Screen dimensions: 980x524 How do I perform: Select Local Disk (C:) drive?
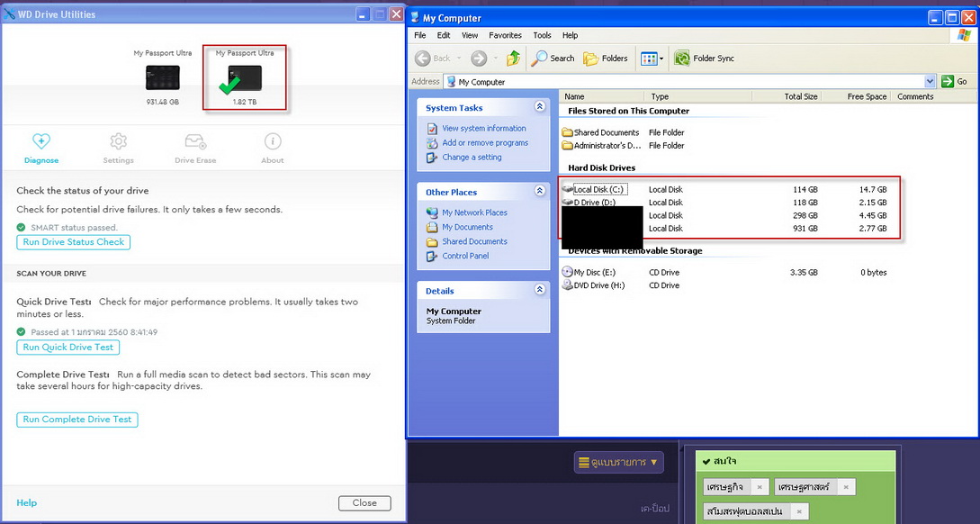point(593,189)
